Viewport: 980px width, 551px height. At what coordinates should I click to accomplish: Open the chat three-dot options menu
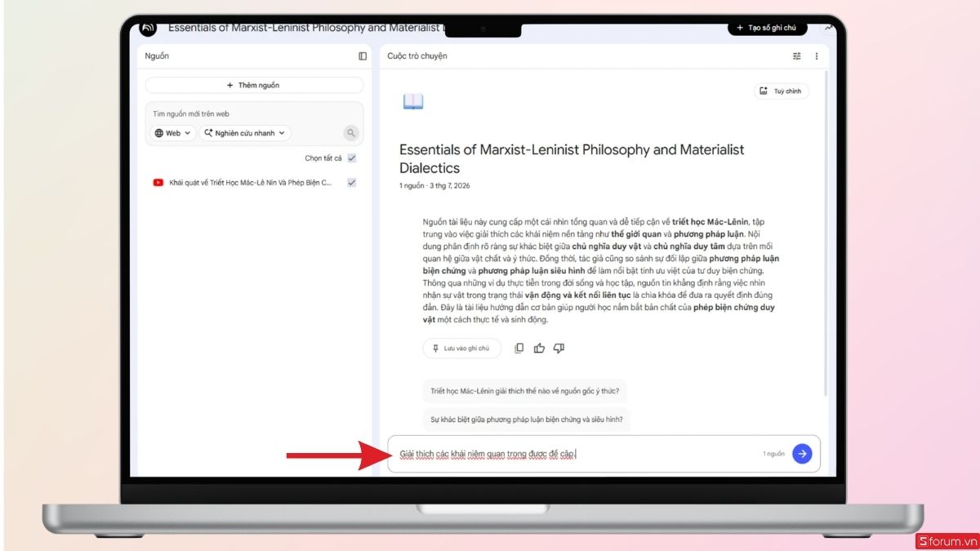coord(816,56)
